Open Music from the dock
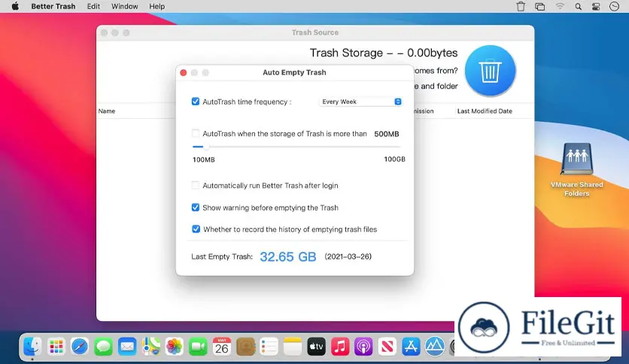The width and height of the screenshot is (629, 364). click(340, 347)
